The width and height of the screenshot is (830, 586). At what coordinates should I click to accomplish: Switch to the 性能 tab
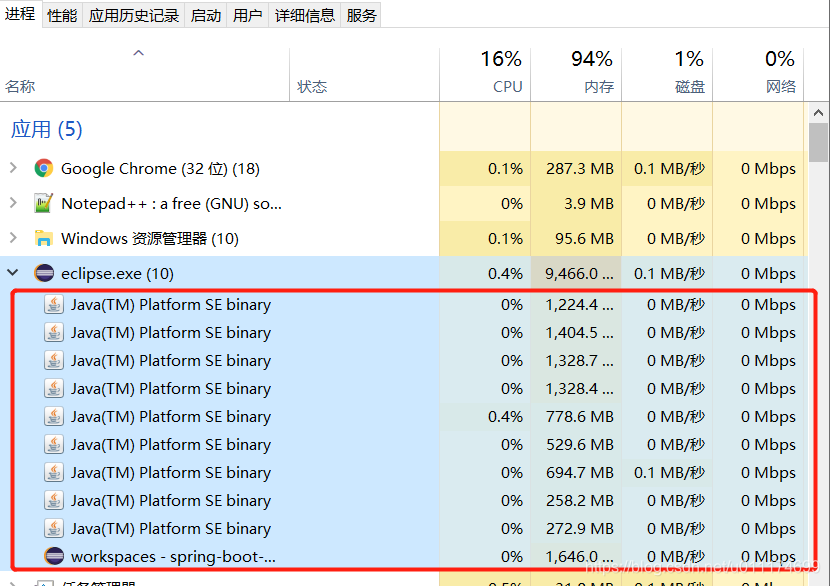[62, 15]
